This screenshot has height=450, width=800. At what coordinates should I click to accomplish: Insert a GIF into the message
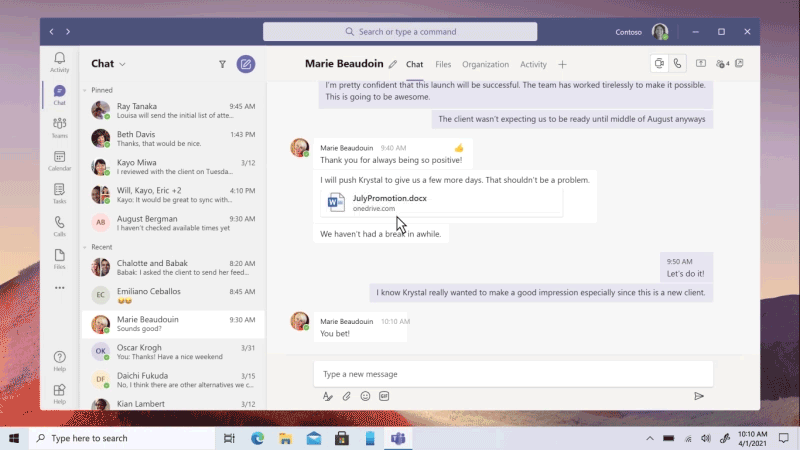[x=384, y=396]
